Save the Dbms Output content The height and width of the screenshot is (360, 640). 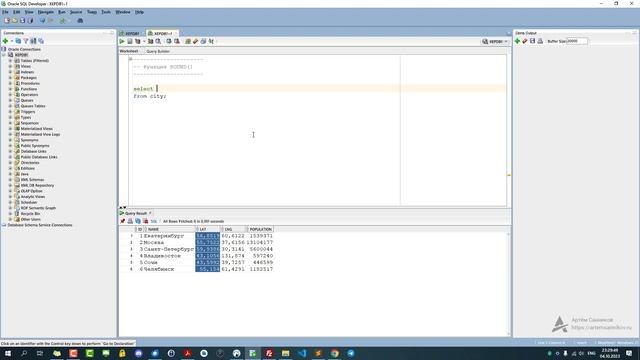(x=532, y=41)
